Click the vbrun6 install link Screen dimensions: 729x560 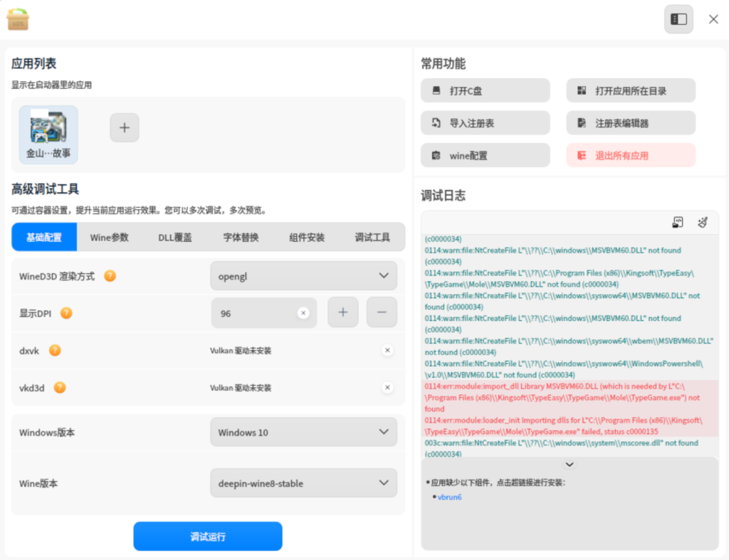tap(450, 497)
